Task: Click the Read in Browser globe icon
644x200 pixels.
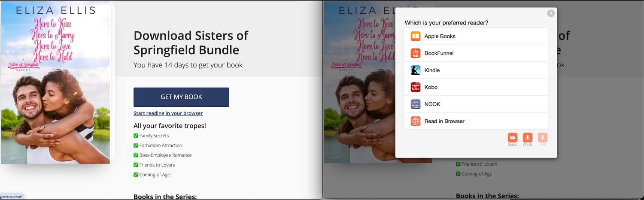Action: point(415,121)
